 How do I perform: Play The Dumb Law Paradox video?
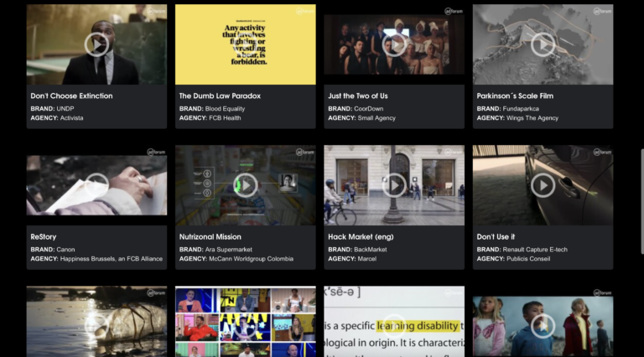(245, 44)
